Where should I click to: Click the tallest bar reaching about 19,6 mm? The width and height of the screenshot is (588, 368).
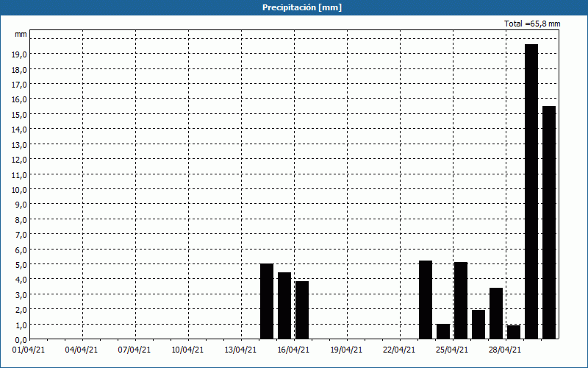point(531,191)
